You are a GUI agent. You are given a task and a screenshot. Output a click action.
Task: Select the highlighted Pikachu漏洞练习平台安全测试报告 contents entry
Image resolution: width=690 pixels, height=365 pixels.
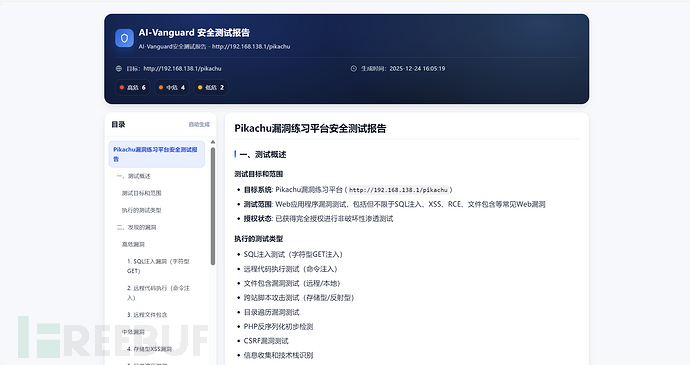pyautogui.click(x=157, y=154)
